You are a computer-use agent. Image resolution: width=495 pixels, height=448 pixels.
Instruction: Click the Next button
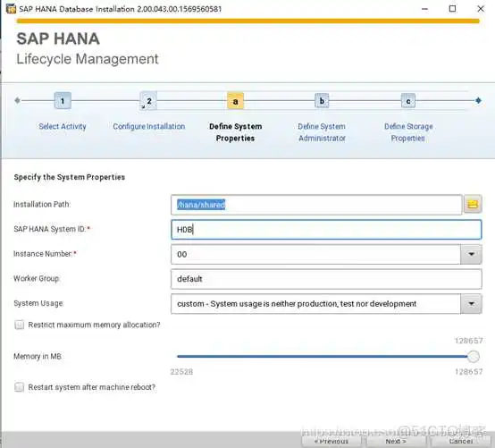click(x=396, y=442)
